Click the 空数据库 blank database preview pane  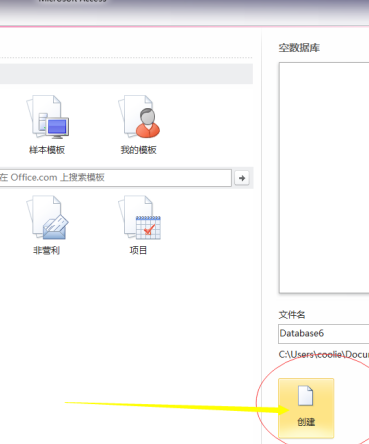click(324, 178)
